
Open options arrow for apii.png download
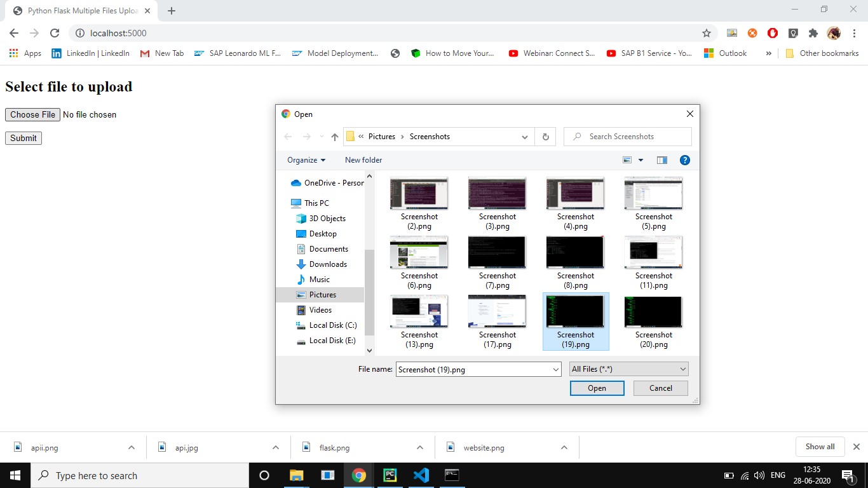tap(132, 447)
